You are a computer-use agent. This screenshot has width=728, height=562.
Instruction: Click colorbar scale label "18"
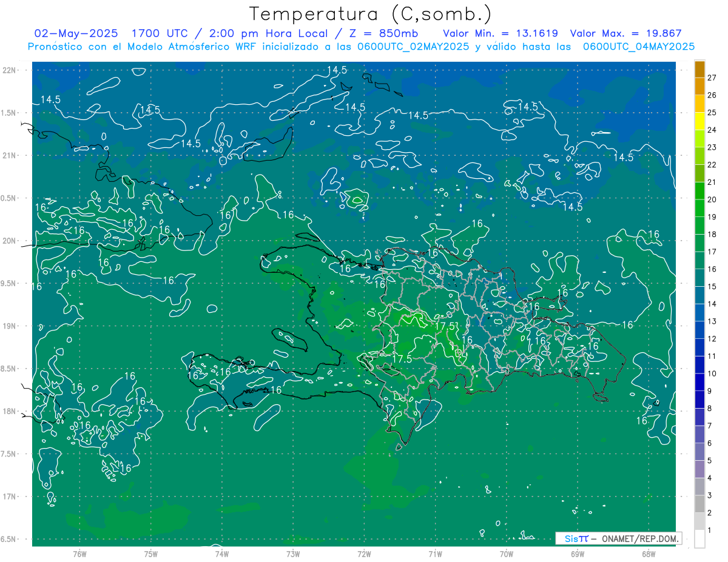712,234
